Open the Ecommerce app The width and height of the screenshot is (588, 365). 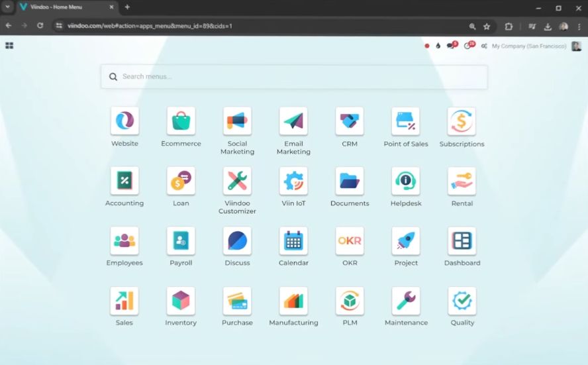click(x=181, y=121)
